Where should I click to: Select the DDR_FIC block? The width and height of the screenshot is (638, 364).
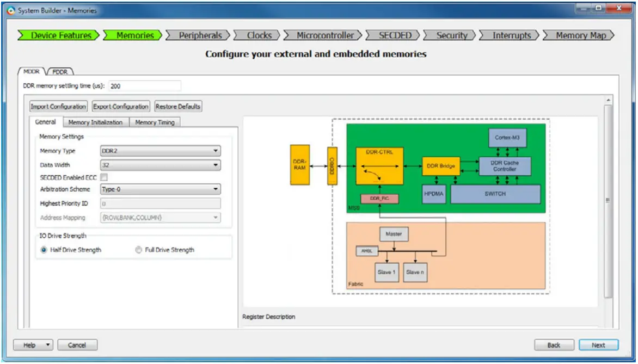coord(379,199)
